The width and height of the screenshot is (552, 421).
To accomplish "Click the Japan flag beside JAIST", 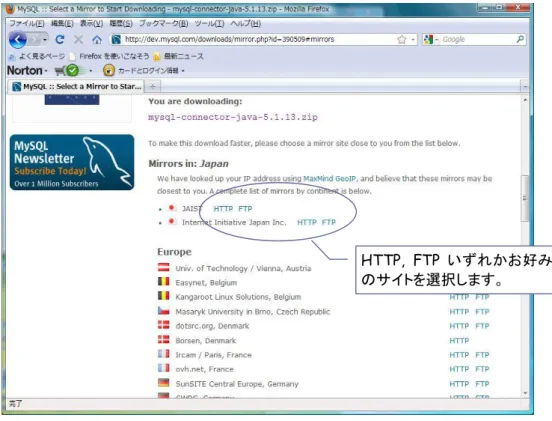I will (171, 208).
